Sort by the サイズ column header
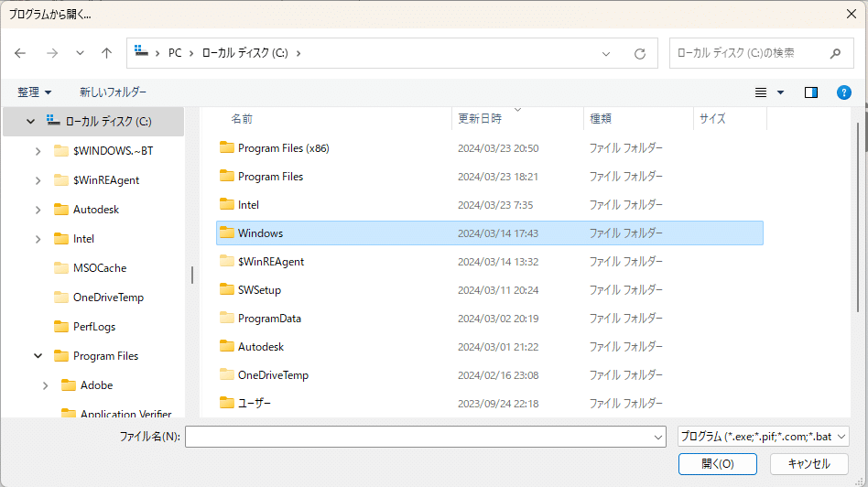 coord(712,118)
